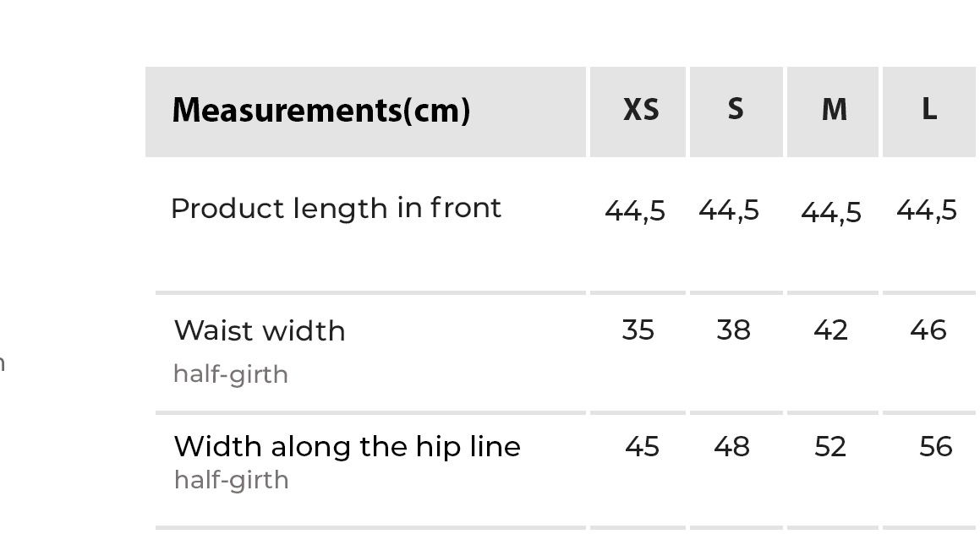This screenshot has height=534, width=980.
Task: Click the Waist width row label
Action: tap(260, 330)
